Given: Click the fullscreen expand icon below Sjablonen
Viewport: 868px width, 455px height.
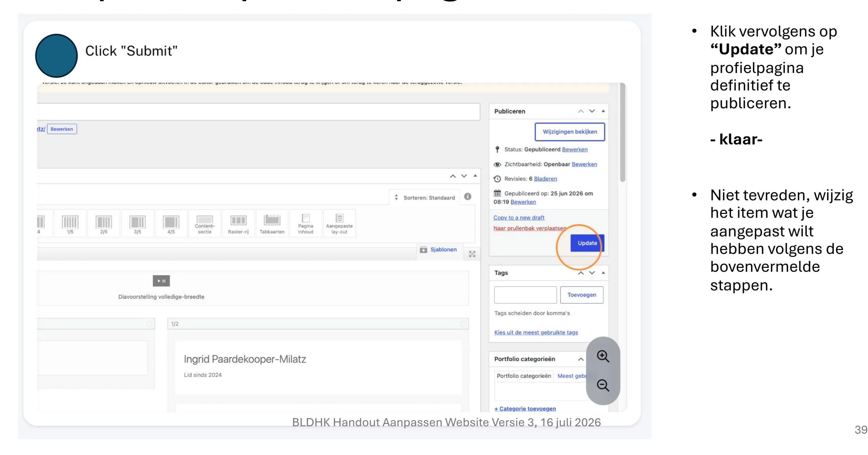Looking at the screenshot, I should click(472, 254).
